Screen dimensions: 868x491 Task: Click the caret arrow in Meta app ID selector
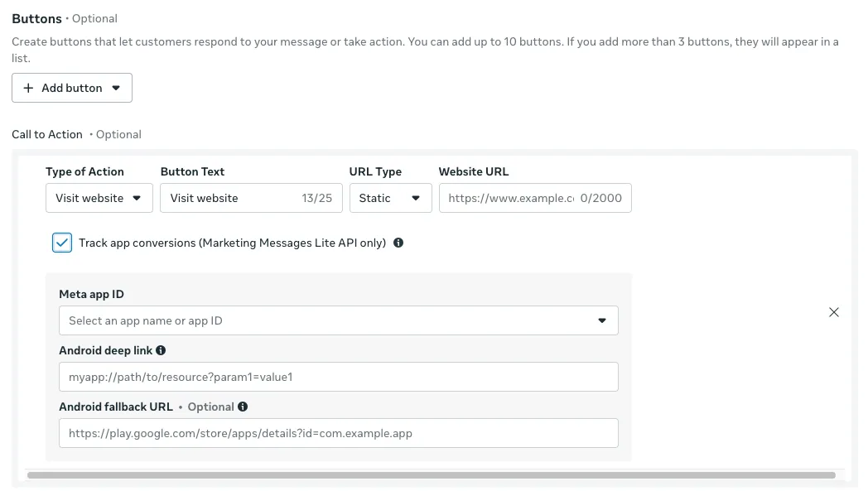click(x=602, y=321)
